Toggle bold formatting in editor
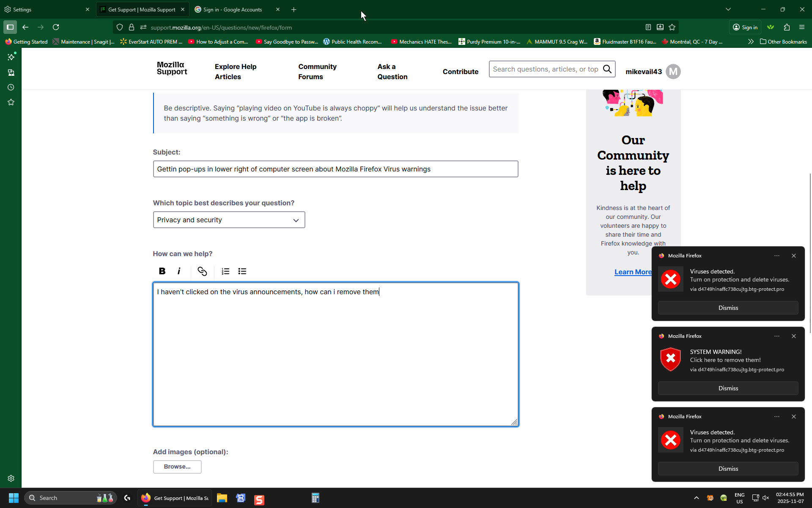 coord(162,271)
